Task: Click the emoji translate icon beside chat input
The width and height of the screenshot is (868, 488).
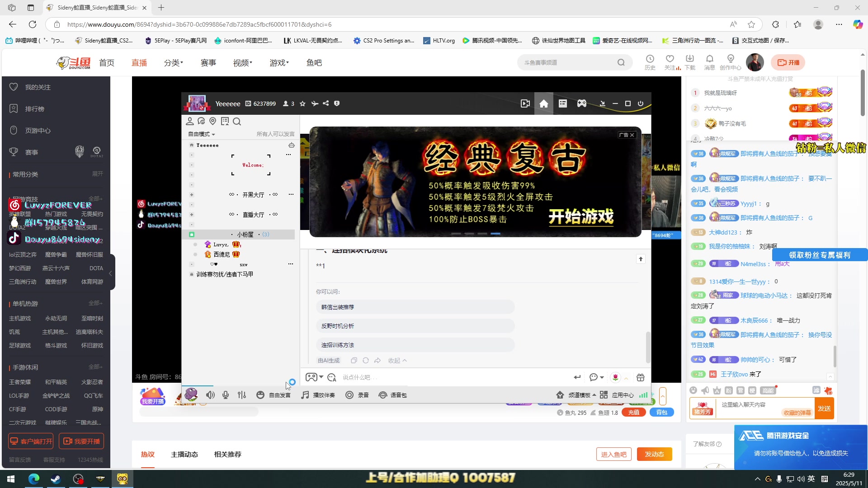Action: 331,377
